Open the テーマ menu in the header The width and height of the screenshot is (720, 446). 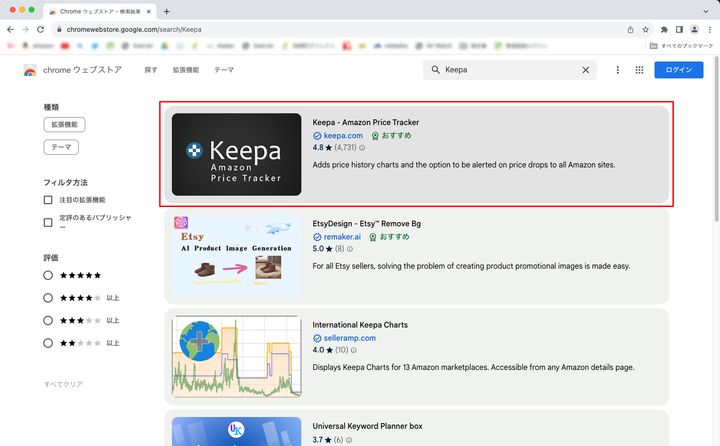point(224,70)
